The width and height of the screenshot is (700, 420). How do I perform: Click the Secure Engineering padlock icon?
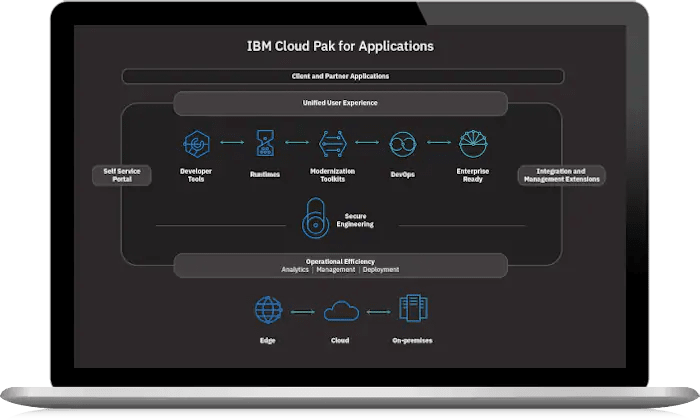(x=316, y=218)
